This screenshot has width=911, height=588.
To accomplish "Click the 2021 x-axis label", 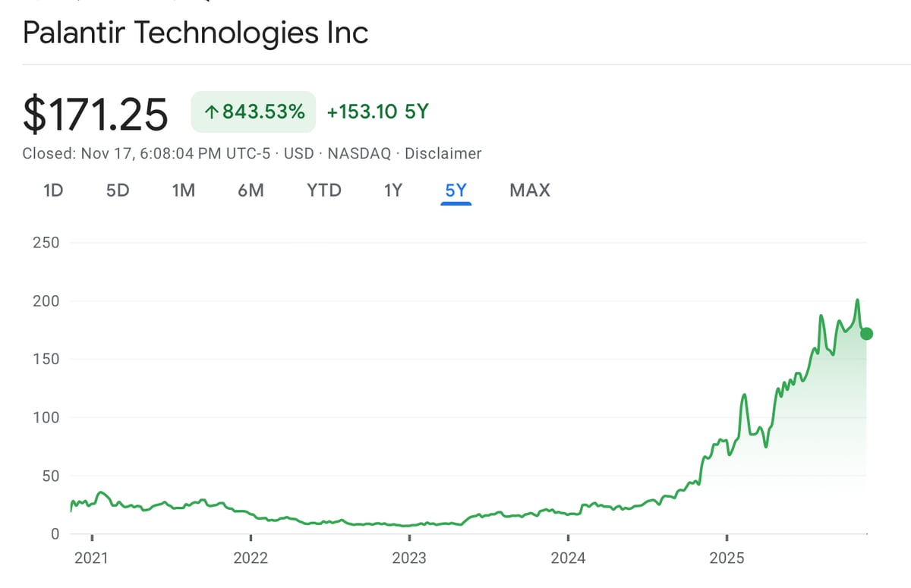I will click(x=91, y=559).
